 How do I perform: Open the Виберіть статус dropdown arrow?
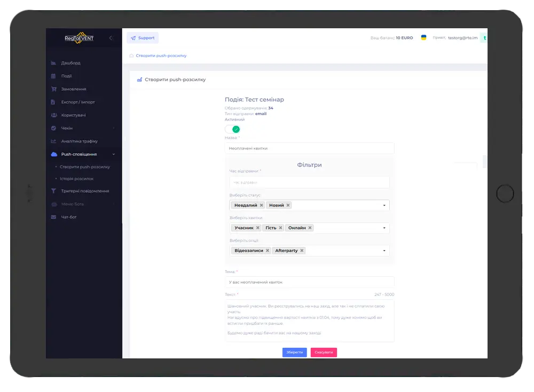pyautogui.click(x=384, y=205)
